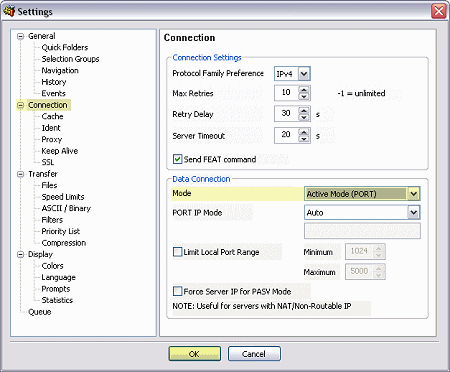Click the Max Retries value field
The image size is (450, 372).
click(x=286, y=93)
